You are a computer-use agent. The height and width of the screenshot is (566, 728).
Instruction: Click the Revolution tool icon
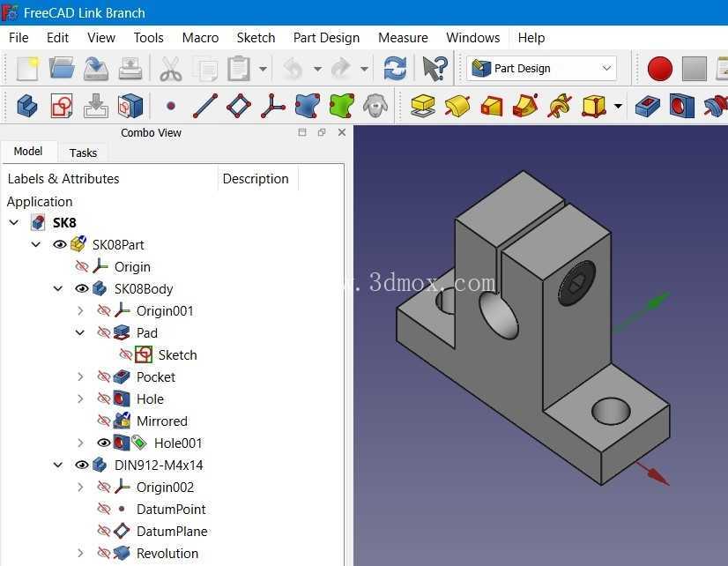pyautogui.click(x=457, y=106)
